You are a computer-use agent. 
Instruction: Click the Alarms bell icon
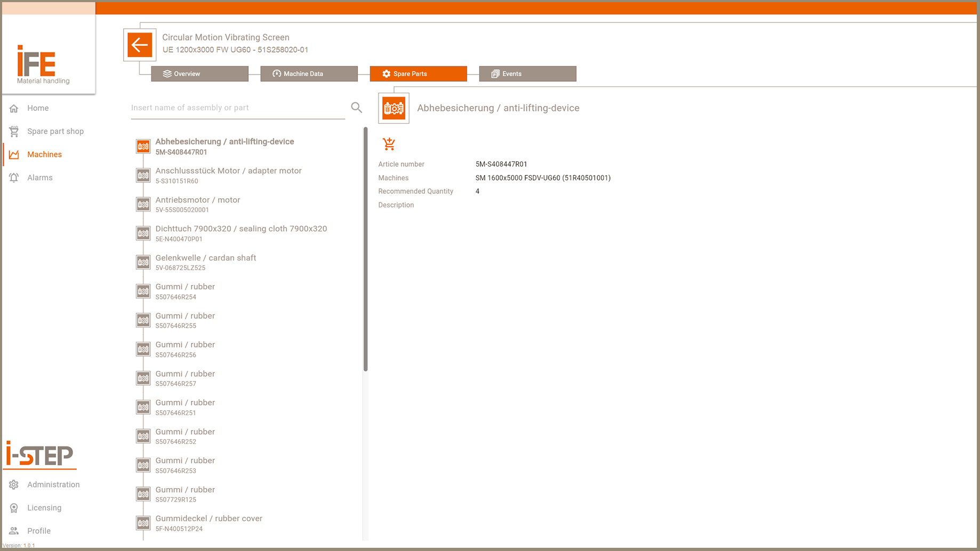tap(14, 177)
